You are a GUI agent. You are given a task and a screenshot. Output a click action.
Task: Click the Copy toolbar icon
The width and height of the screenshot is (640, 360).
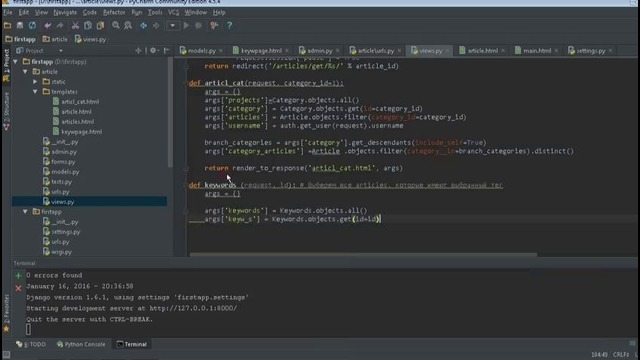coord(87,26)
